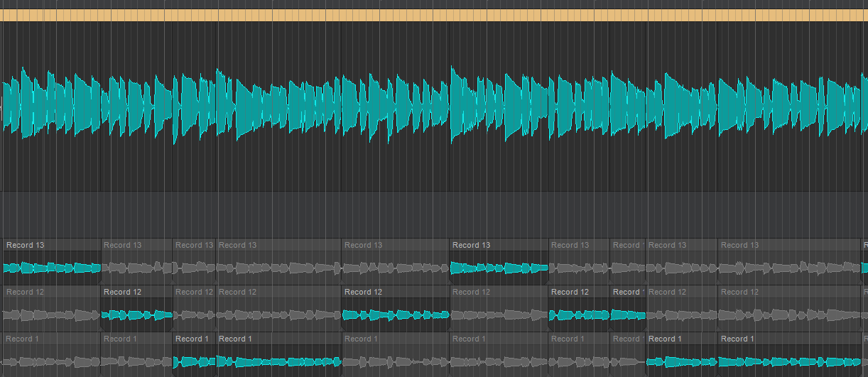Select the first highlighted Record 13 take segment
This screenshot has width=868, height=377.
click(52, 261)
